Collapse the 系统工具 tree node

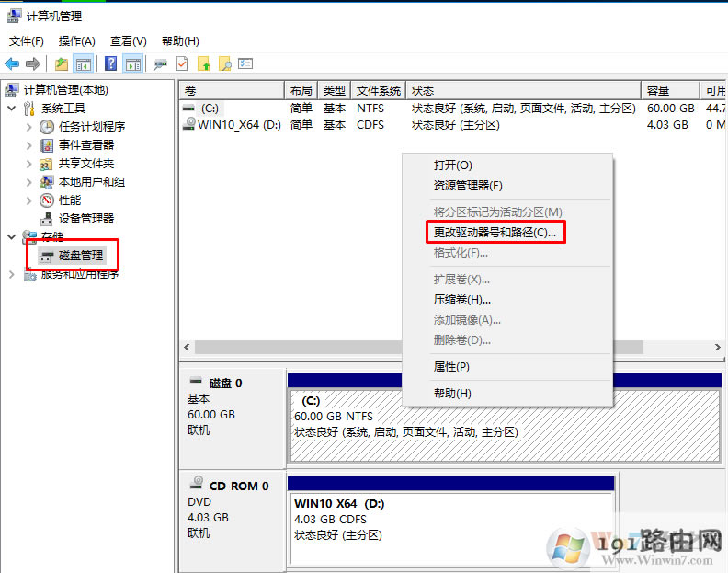[x=12, y=109]
